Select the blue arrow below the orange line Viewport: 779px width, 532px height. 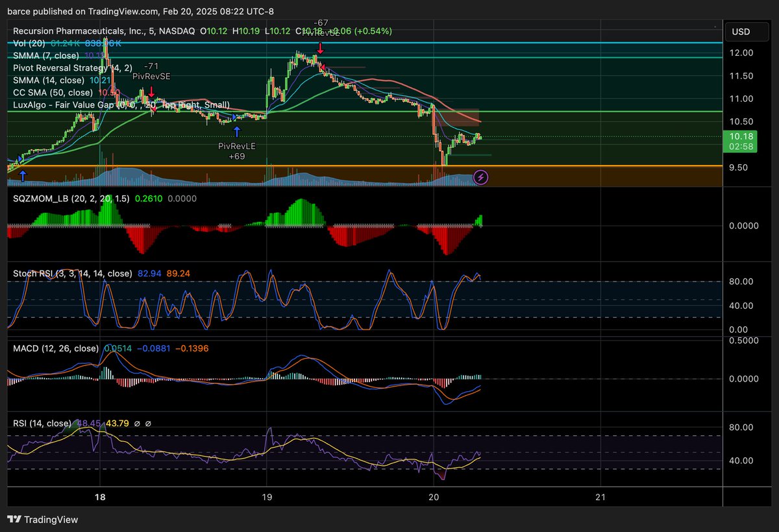point(23,175)
